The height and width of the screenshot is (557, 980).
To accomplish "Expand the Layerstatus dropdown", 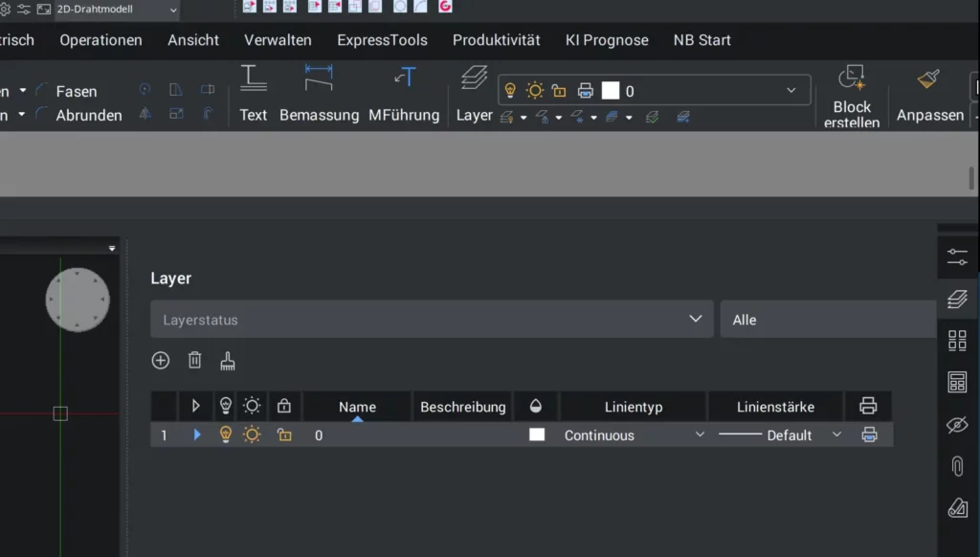I will (x=432, y=320).
